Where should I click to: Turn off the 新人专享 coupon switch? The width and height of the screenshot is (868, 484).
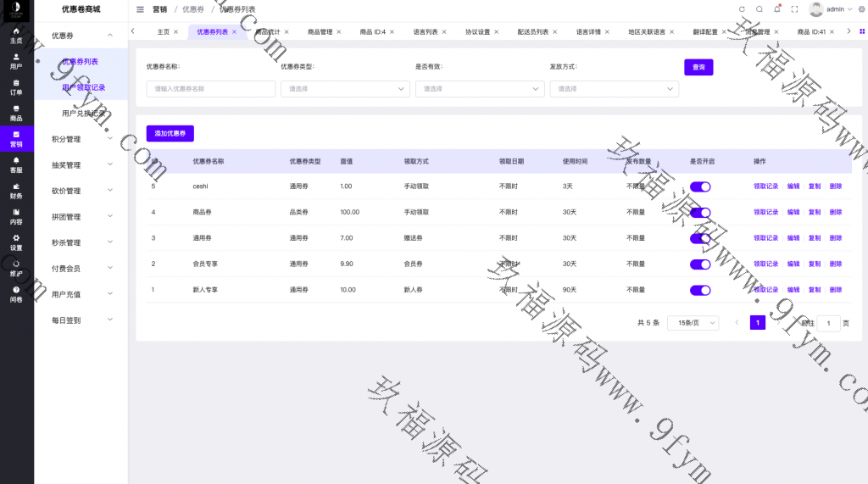tap(700, 290)
